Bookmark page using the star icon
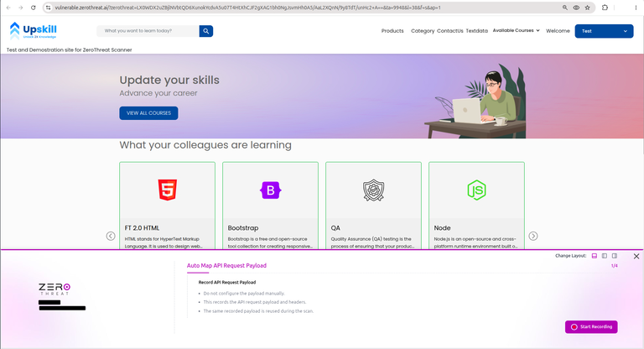644x349 pixels. pyautogui.click(x=587, y=8)
